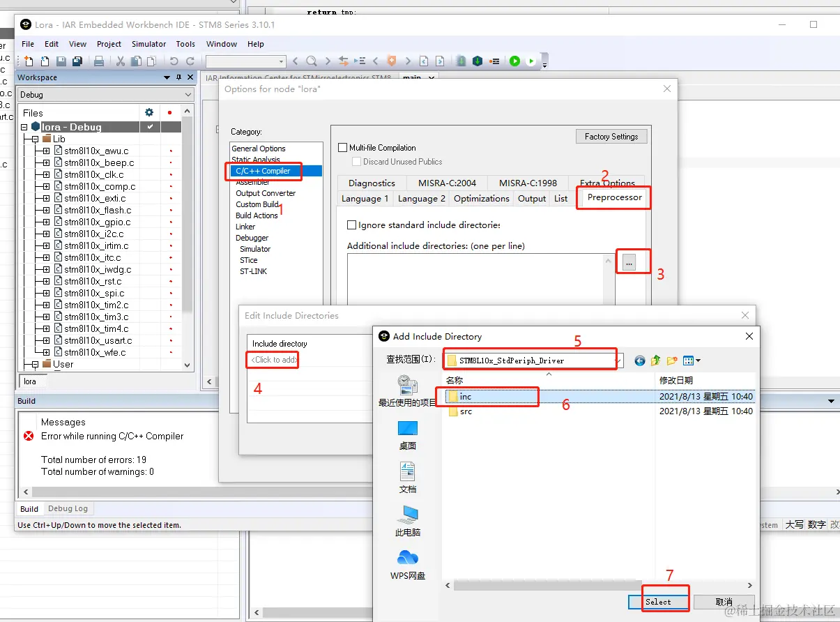Select ST-LINK category
This screenshot has height=622, width=840.
point(254,271)
